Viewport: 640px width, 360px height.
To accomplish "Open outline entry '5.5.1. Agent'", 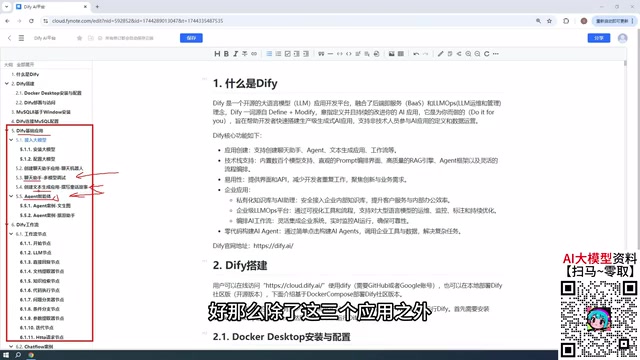I will [x=45, y=206].
